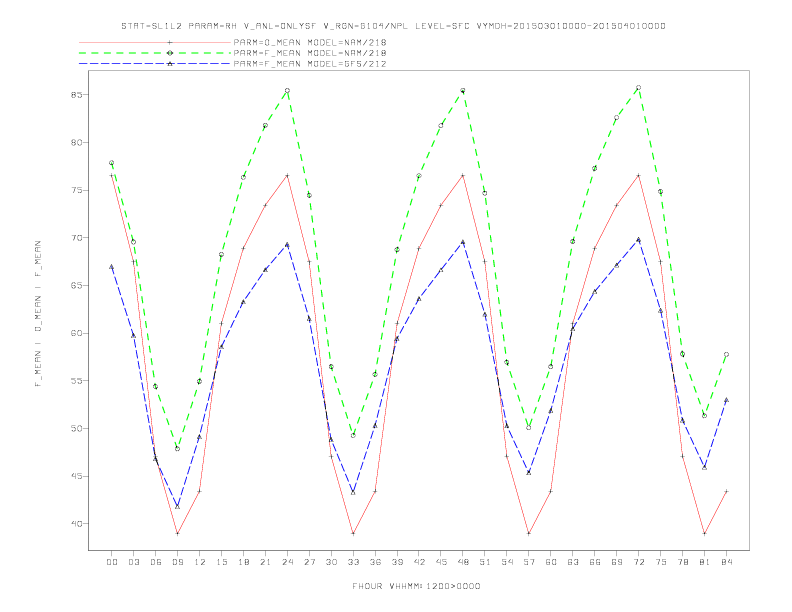Click the x-axis tick label 18

pos(243,562)
